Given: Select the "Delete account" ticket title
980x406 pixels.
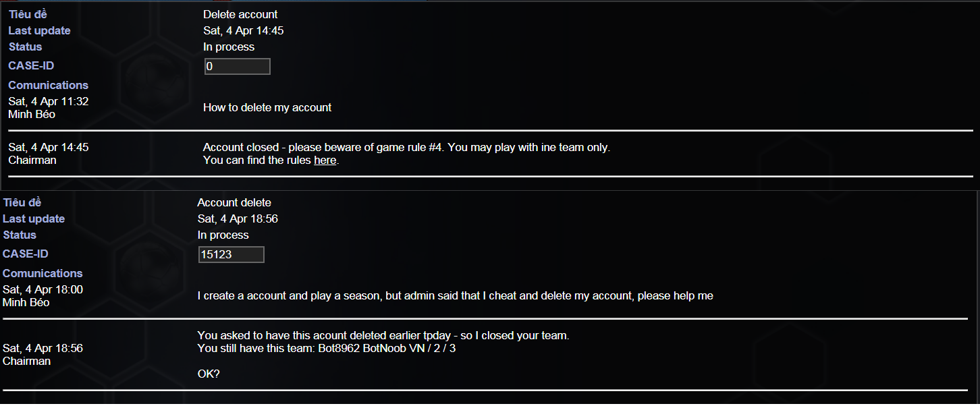Looking at the screenshot, I should (x=240, y=14).
